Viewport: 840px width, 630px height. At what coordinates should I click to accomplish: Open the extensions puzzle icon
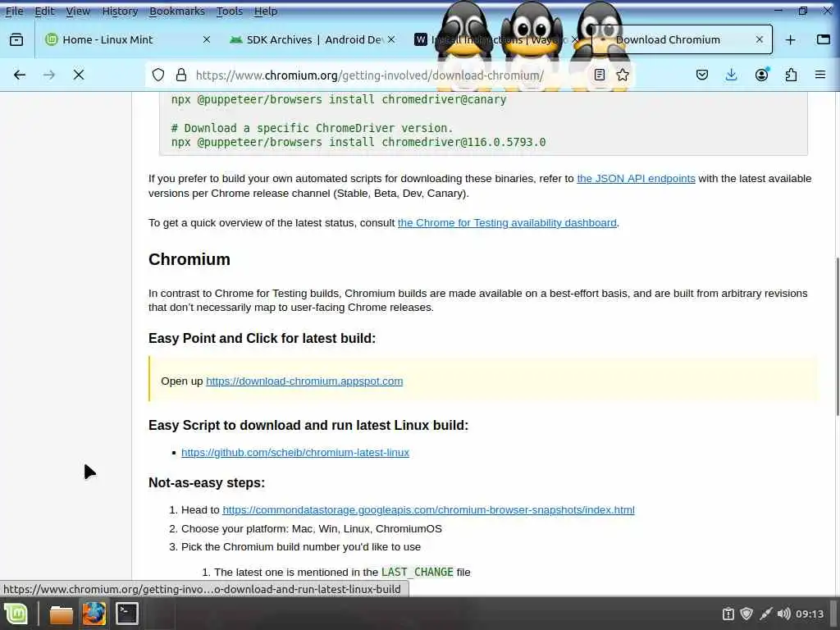[791, 75]
